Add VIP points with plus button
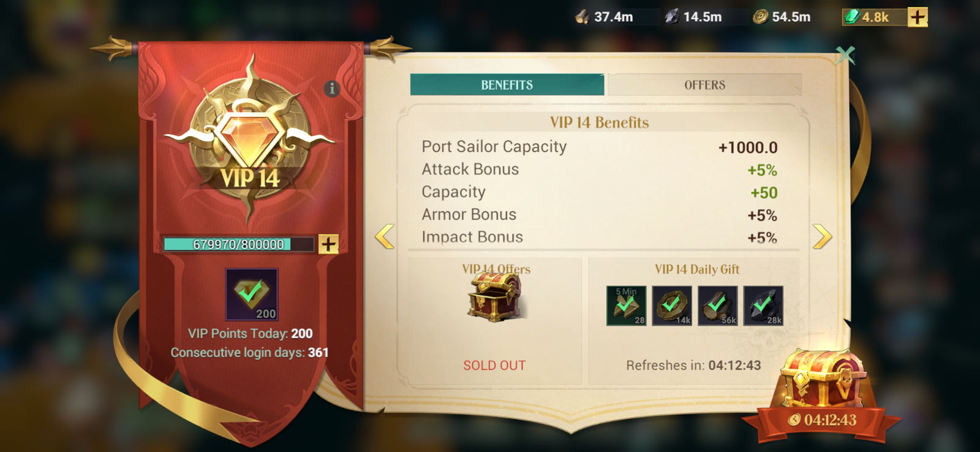This screenshot has width=980, height=452. coord(328,244)
